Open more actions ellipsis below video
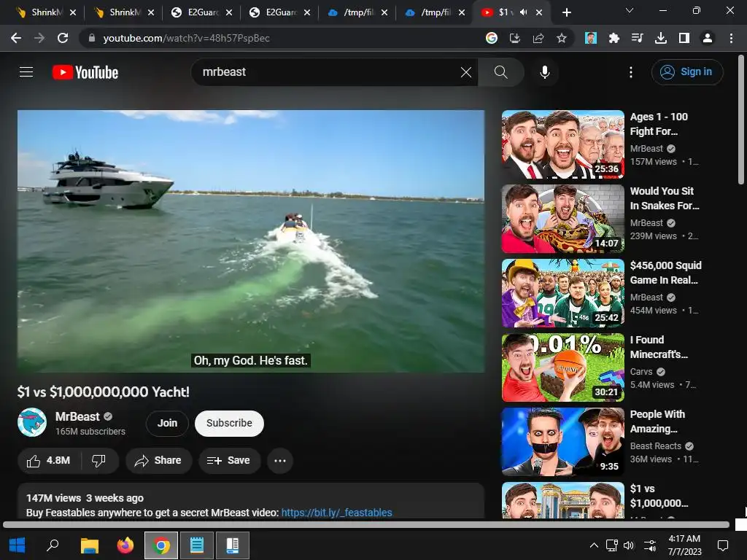This screenshot has height=560, width=747. coord(280,461)
